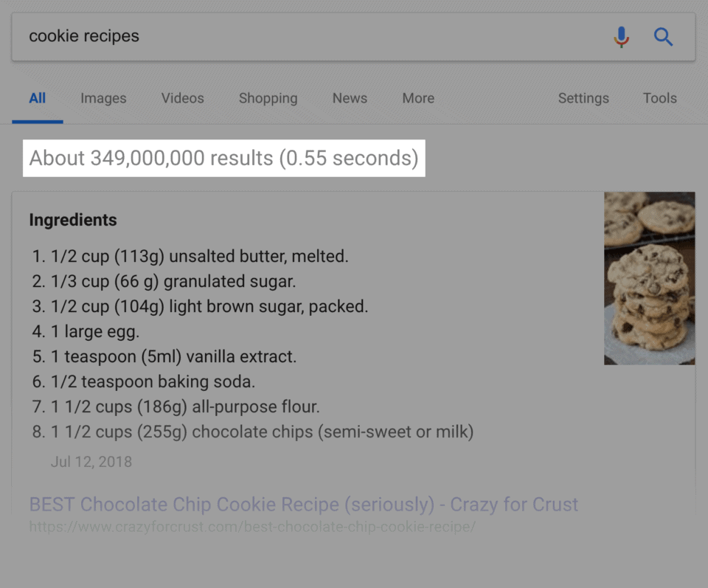Click the microphone icon for voice search
This screenshot has width=708, height=588.
tap(622, 36)
